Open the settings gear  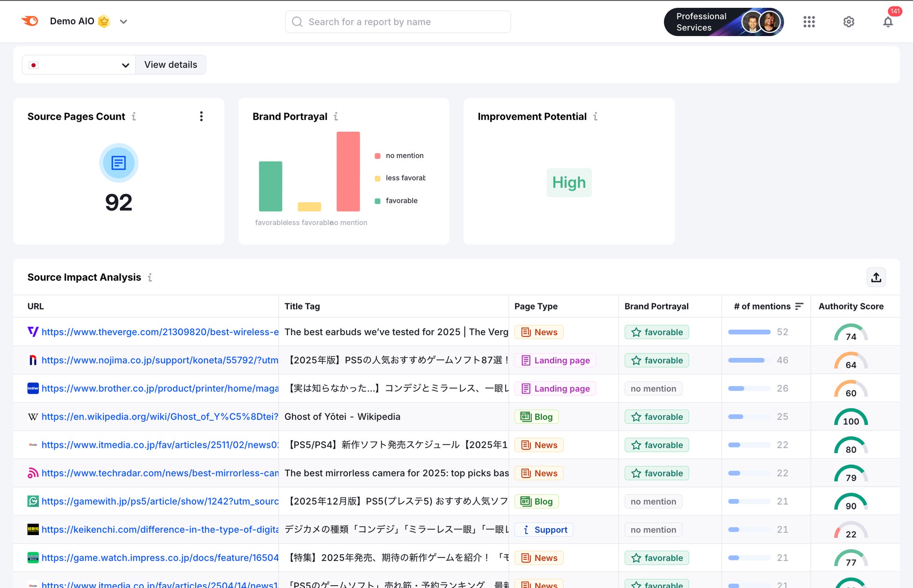click(x=848, y=22)
